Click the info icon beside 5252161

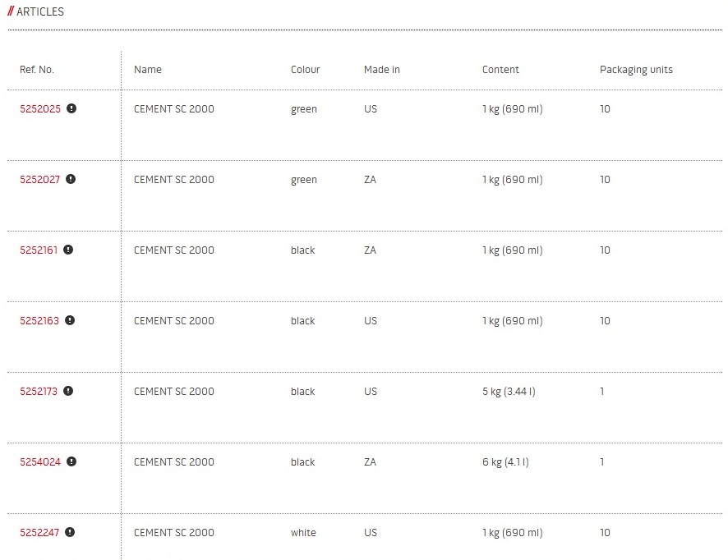[68, 250]
